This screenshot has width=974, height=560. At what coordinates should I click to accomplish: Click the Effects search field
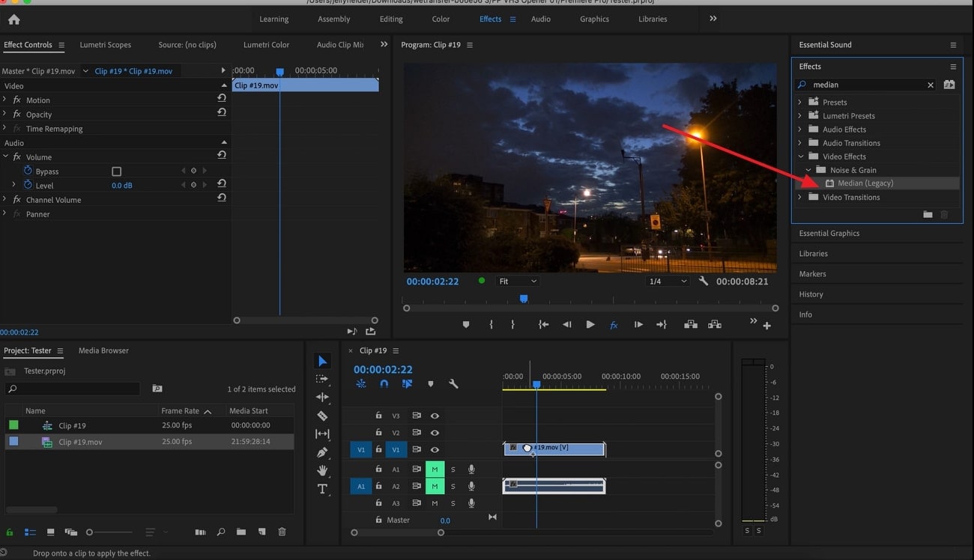867,85
